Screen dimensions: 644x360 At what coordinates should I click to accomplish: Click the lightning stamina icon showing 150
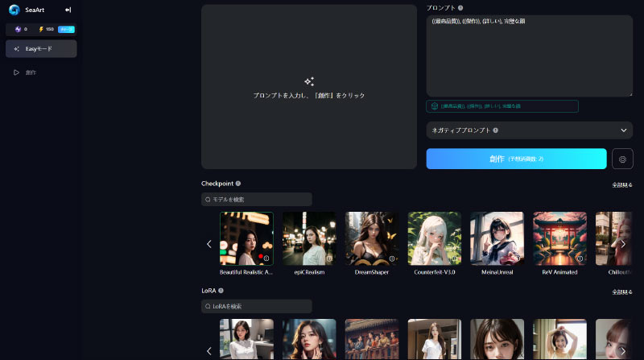click(x=41, y=29)
